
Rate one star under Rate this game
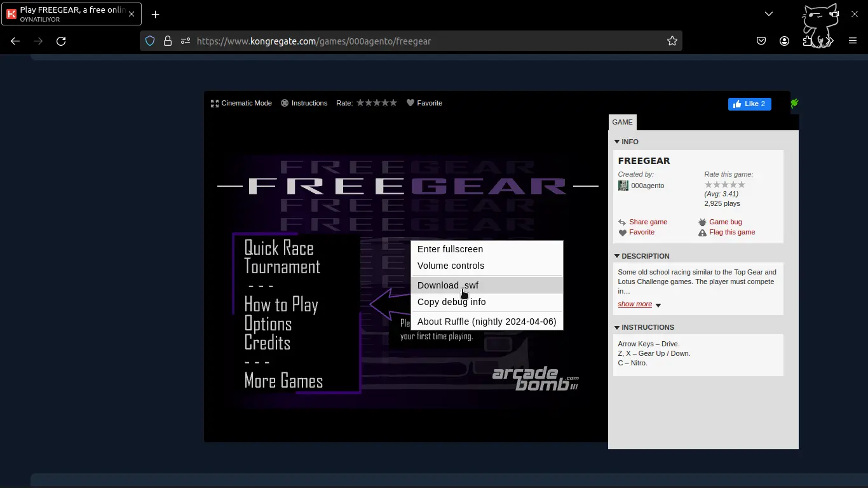[709, 185]
